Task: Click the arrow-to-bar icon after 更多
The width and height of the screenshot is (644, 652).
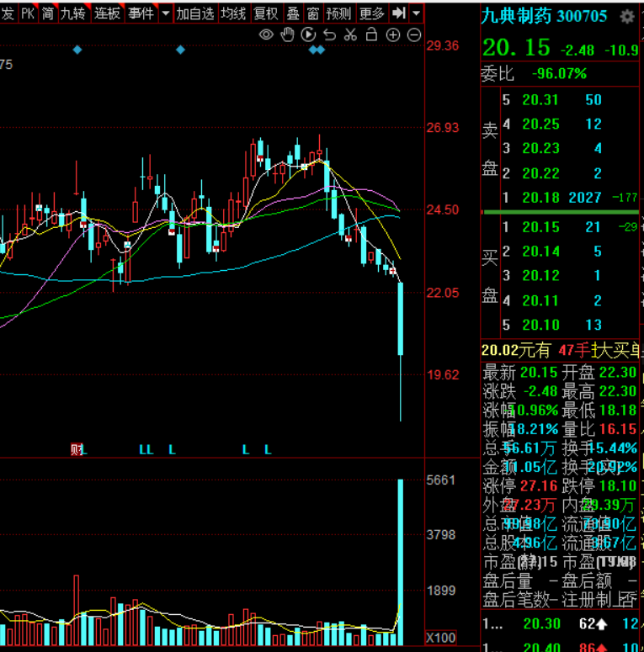Action: coord(399,13)
